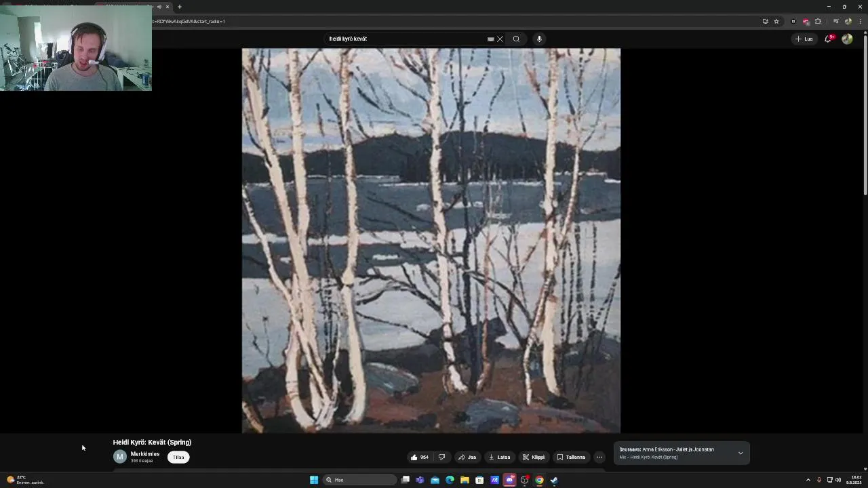Click the taskbar search box Hae
Image resolution: width=868 pixels, height=488 pixels.
coord(360,480)
